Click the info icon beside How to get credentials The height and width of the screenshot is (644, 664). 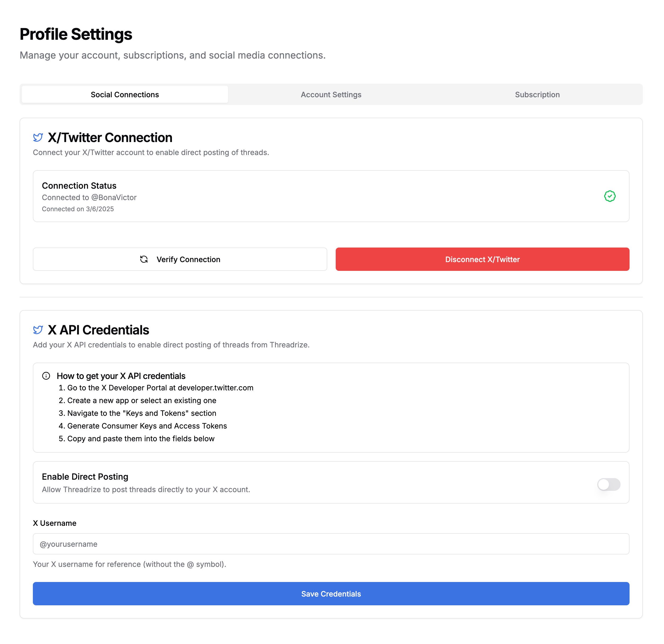(46, 376)
